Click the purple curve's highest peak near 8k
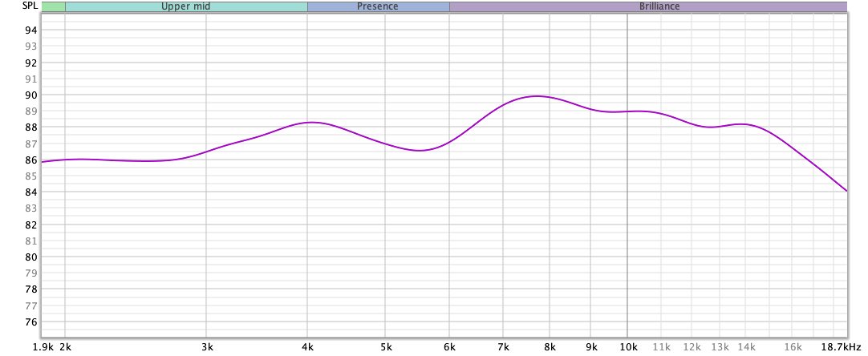Viewport: 868px width, 356px height. pyautogui.click(x=537, y=96)
